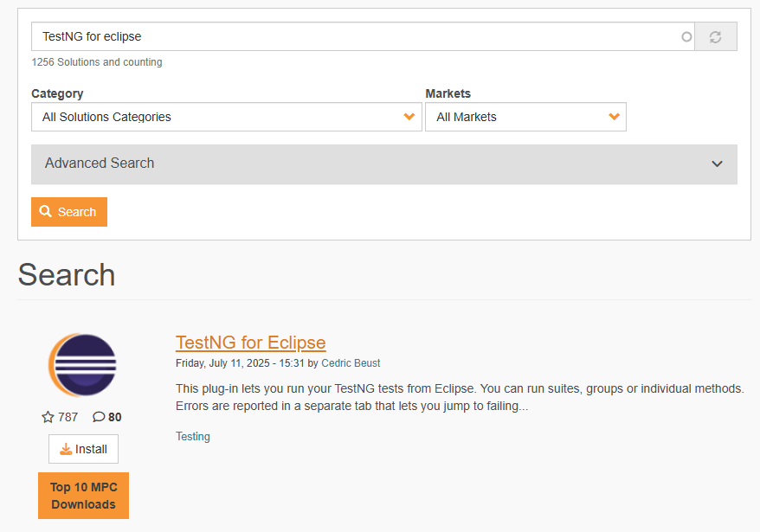Click the refresh icon beside search box
This screenshot has width=760, height=532.
(715, 36)
